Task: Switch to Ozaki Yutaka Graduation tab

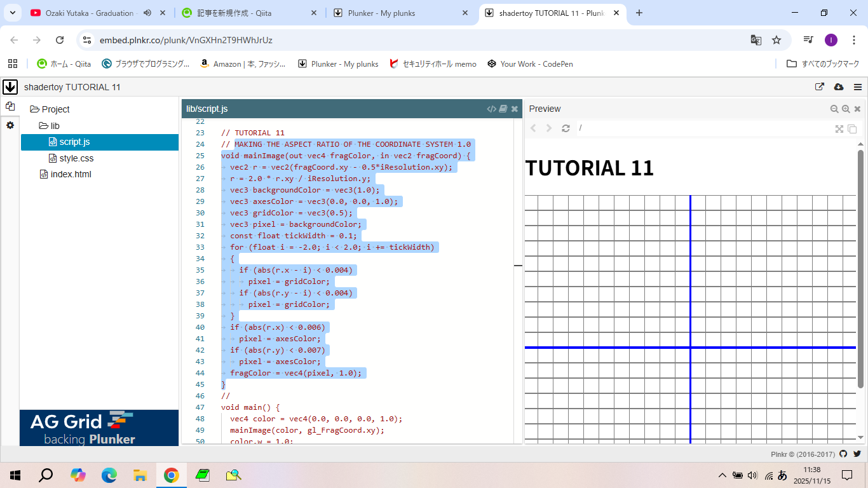Action: tap(90, 13)
